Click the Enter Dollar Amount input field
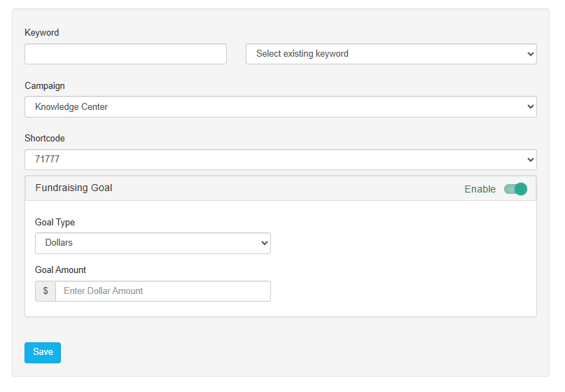The width and height of the screenshot is (565, 392). point(162,291)
